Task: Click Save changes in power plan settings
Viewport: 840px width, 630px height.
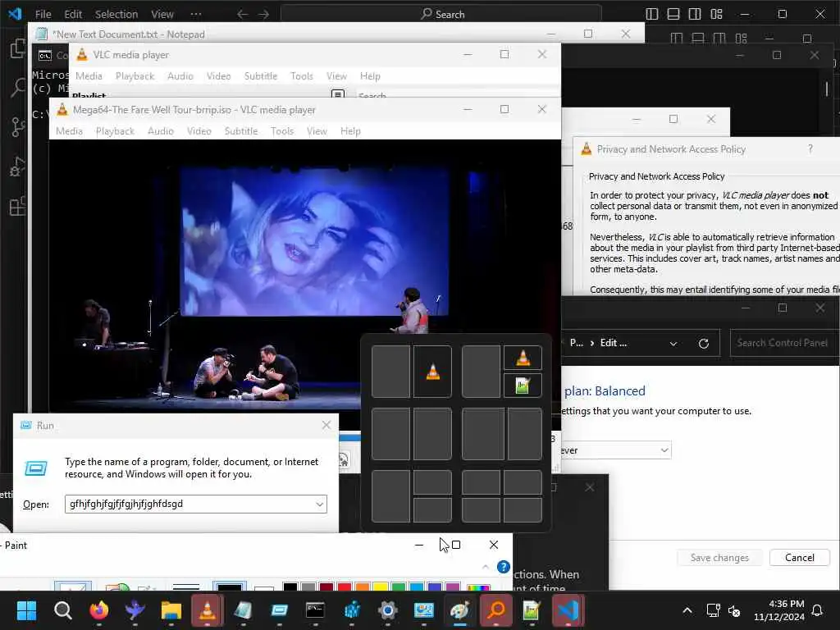Action: pos(719,558)
